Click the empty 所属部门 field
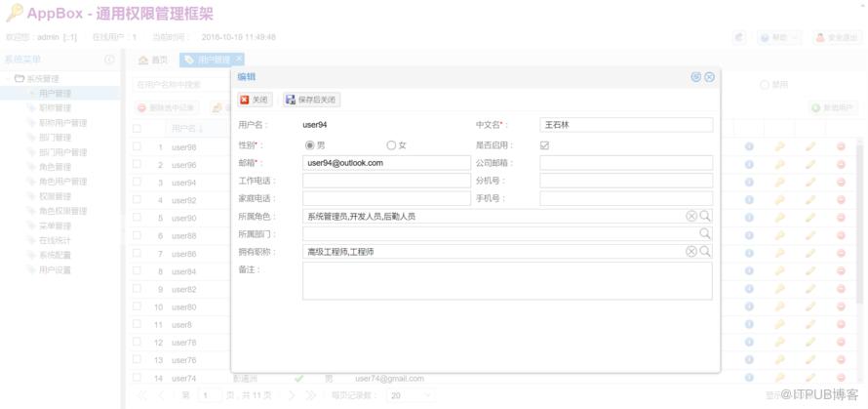Viewport: 868px width, 409px height. (x=507, y=234)
